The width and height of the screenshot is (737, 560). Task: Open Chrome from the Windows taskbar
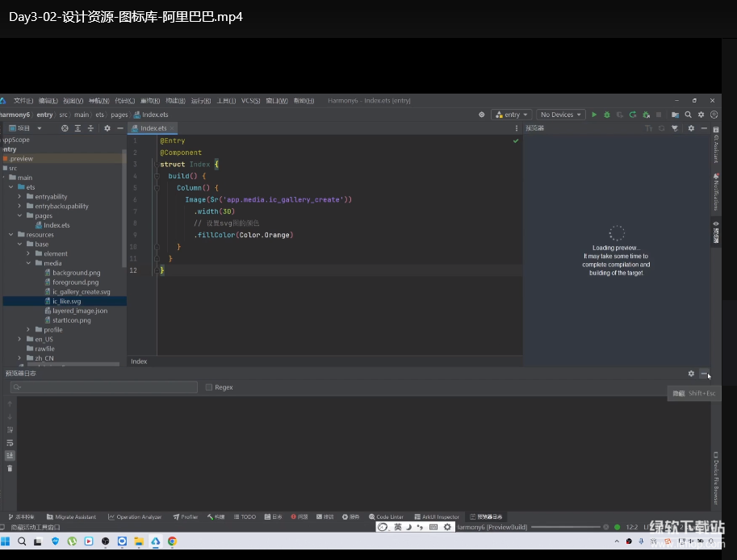(172, 541)
